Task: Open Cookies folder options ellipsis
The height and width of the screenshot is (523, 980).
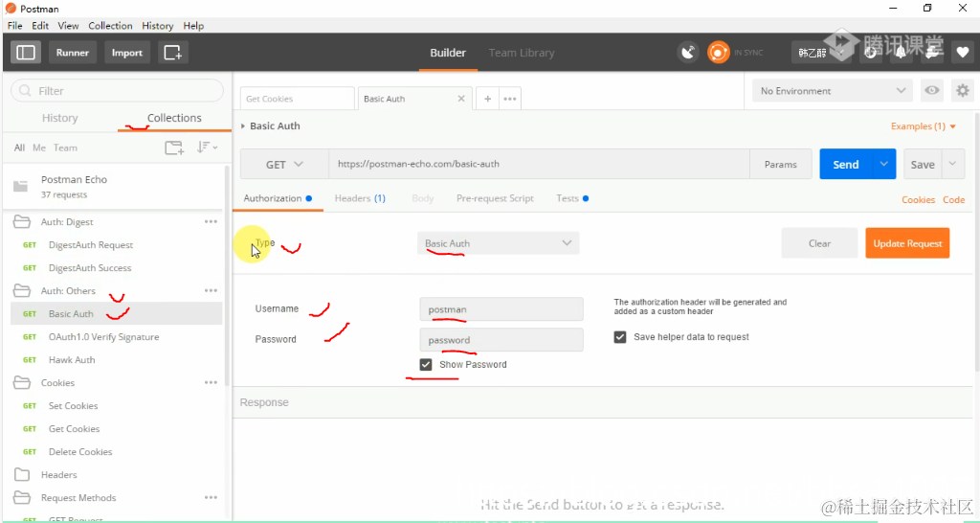Action: point(211,383)
